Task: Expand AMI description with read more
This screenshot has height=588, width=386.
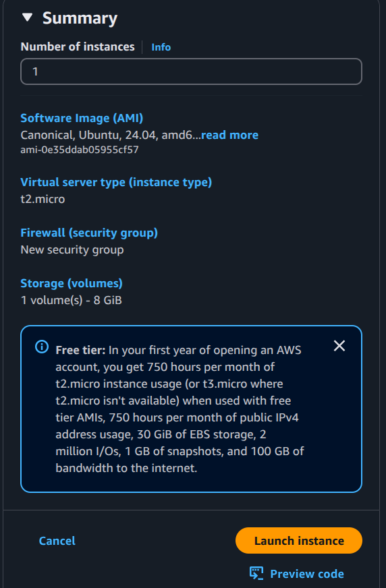Action: click(229, 135)
